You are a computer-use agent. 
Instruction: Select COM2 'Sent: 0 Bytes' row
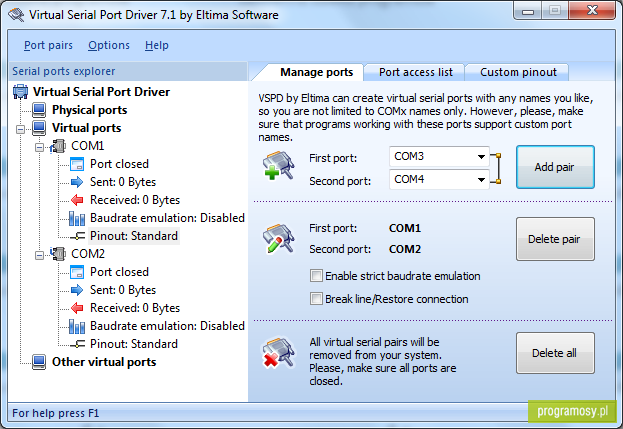[123, 290]
